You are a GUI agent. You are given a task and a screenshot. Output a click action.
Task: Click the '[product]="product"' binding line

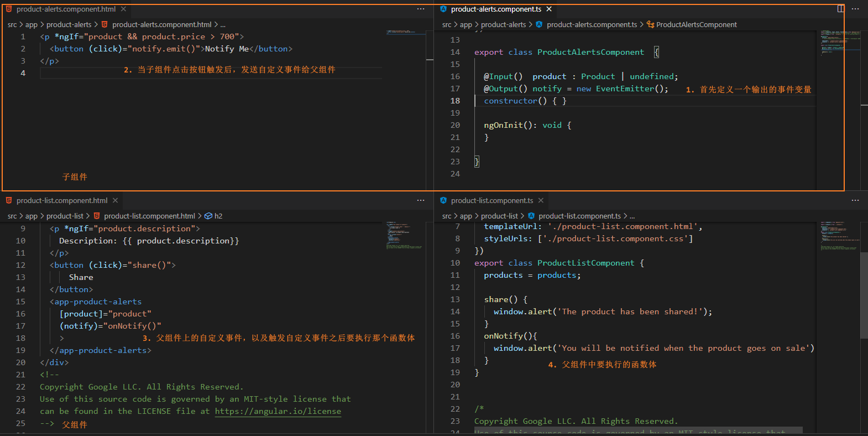105,314
